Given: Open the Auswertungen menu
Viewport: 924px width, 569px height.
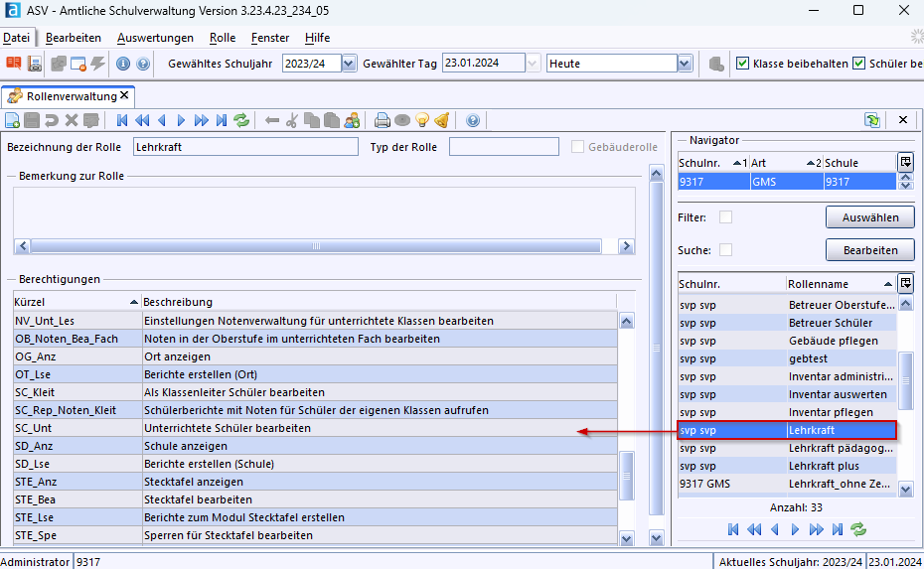Looking at the screenshot, I should coord(155,38).
